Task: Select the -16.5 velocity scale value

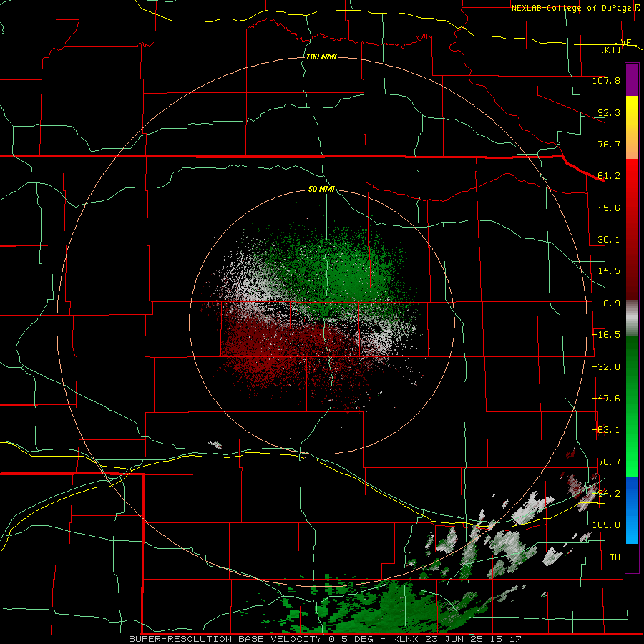Action: pos(606,335)
